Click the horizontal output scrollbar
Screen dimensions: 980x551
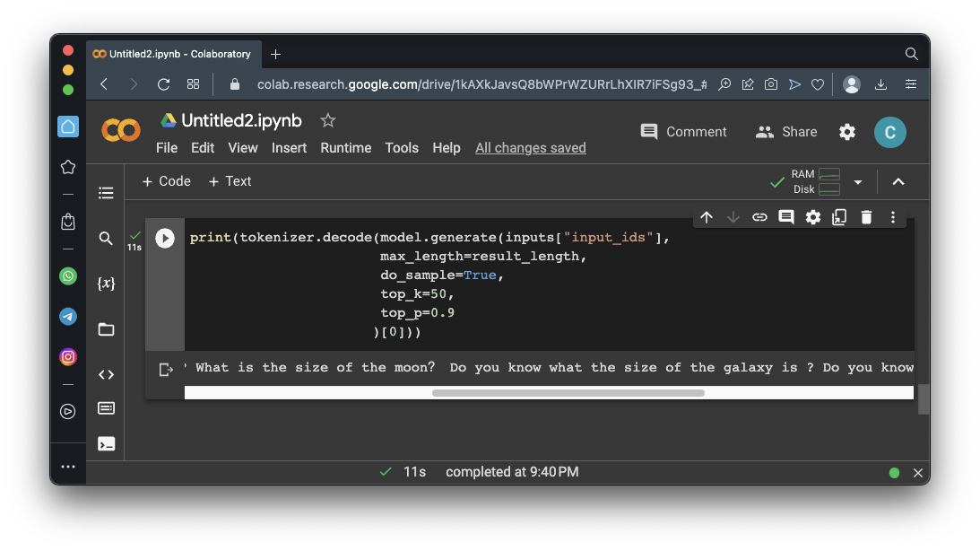pos(568,393)
